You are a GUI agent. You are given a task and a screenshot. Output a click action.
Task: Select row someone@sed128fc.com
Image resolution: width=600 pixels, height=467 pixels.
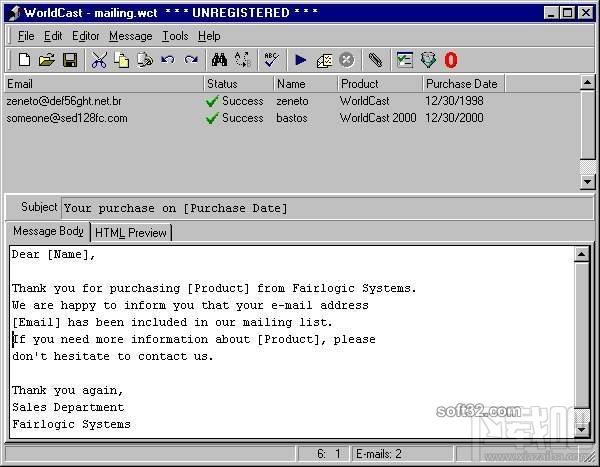coord(67,118)
